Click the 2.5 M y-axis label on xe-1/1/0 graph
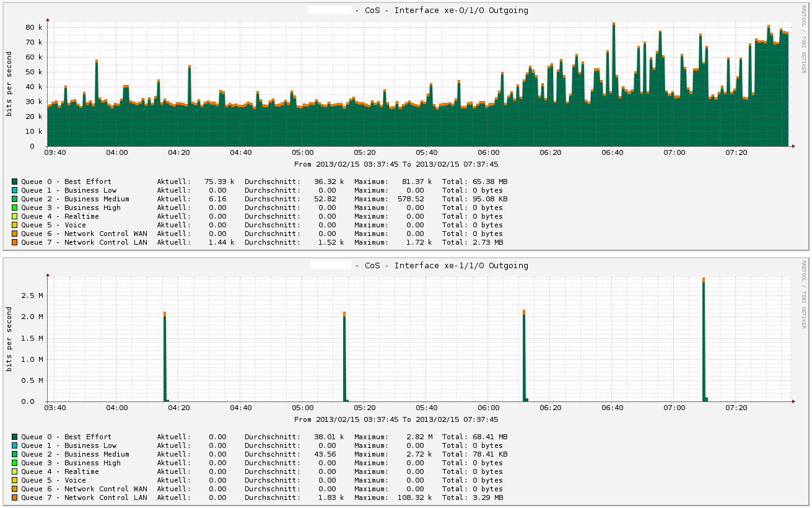This screenshot has width=812, height=508. (x=32, y=296)
